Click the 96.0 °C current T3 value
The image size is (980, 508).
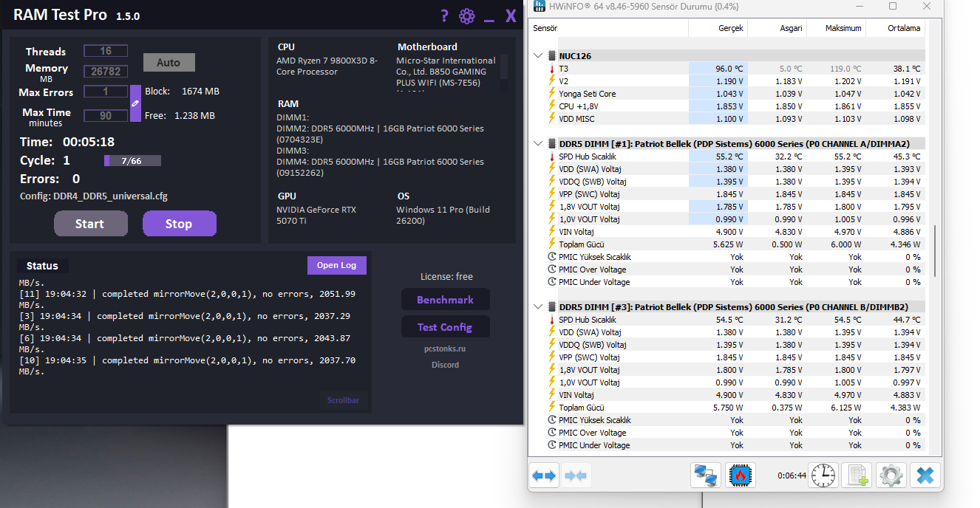[729, 69]
